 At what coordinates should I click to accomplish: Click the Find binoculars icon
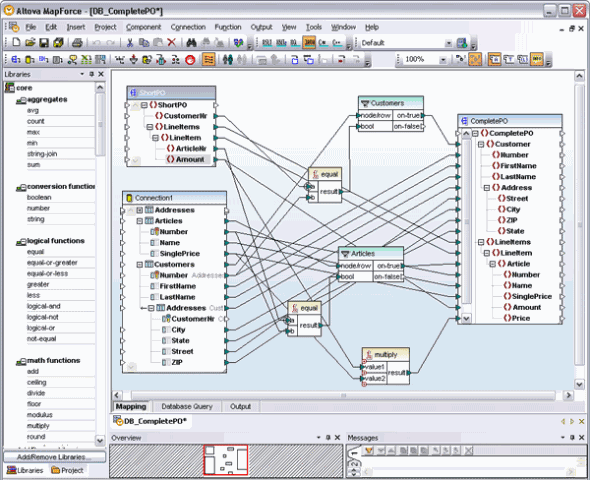tap(192, 42)
